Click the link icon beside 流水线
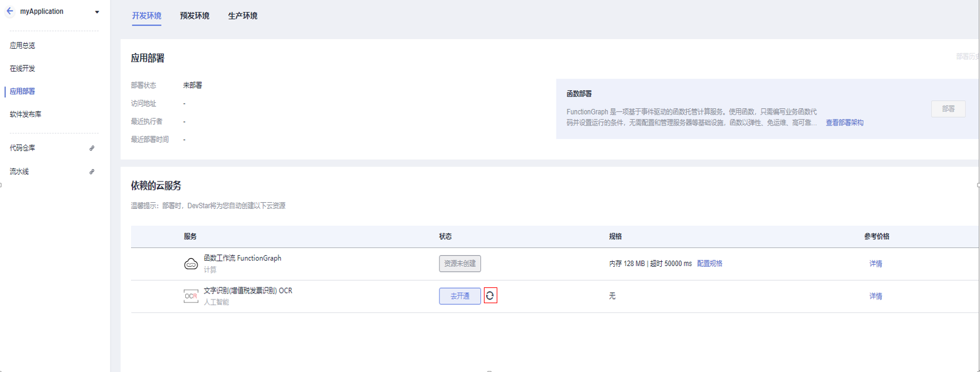Screen dimensions: 980x372 (x=92, y=172)
